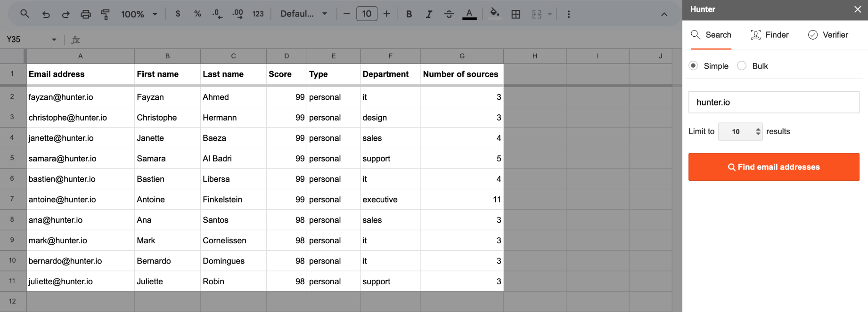Increase font size with plus button
This screenshot has width=868, height=312.
pos(386,14)
